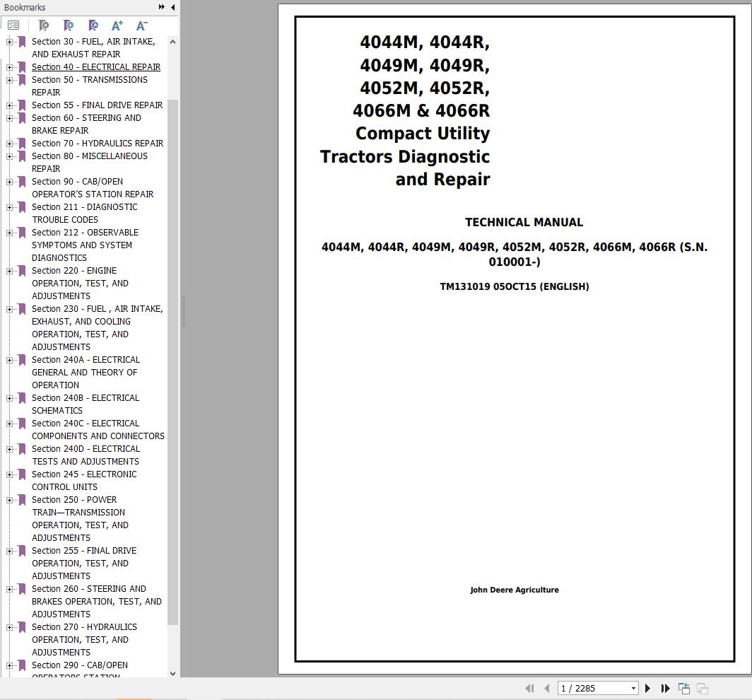Expand Section 240B Electrical Schematics node
This screenshot has width=752, height=700.
coord(9,398)
